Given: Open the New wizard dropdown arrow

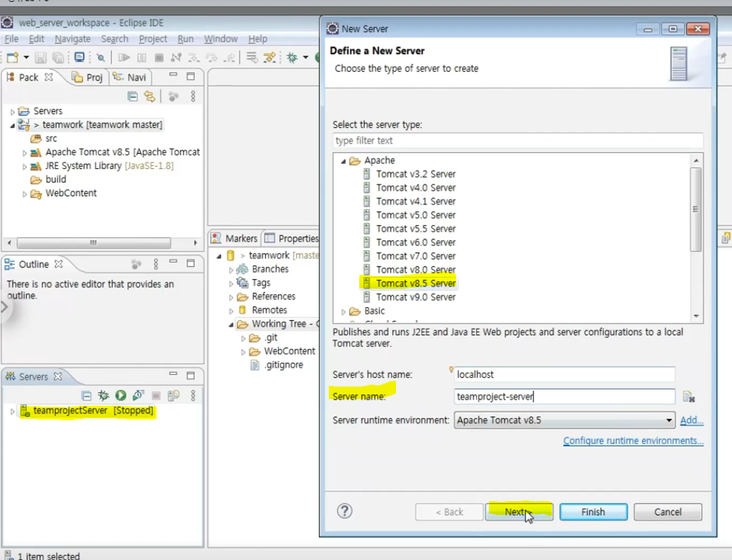Looking at the screenshot, I should click(26, 58).
